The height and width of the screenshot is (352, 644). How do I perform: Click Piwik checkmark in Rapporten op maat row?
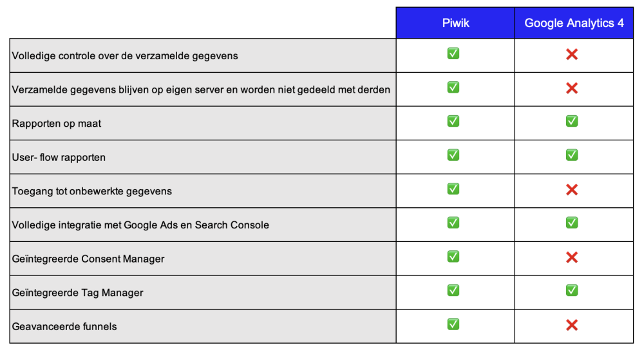(x=453, y=121)
